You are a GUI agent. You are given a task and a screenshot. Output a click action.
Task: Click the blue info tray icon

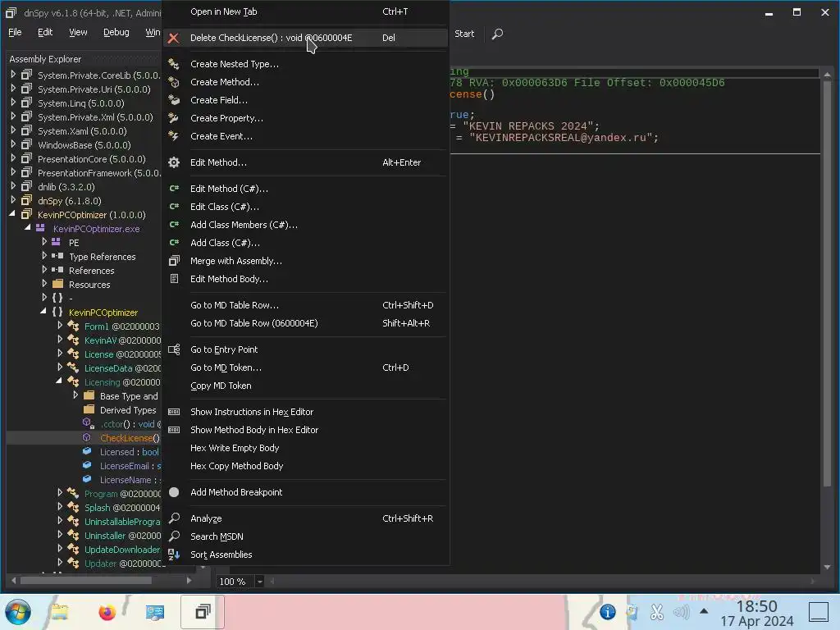point(607,612)
